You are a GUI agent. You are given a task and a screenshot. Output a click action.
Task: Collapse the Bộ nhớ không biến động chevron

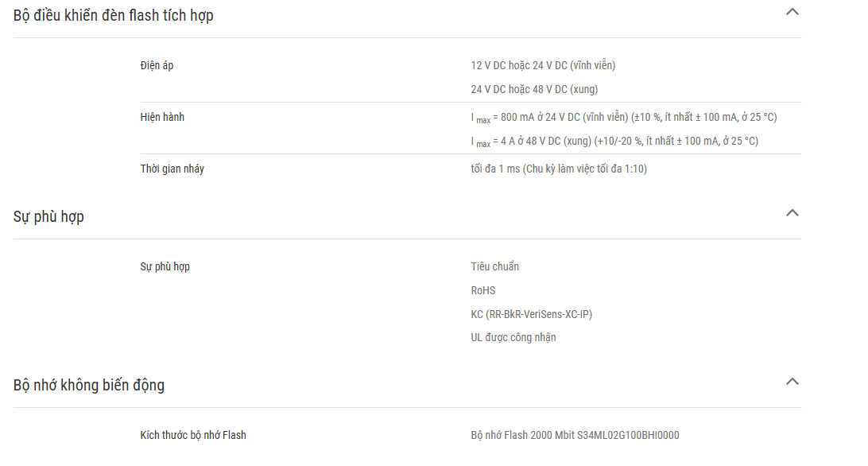click(x=792, y=381)
